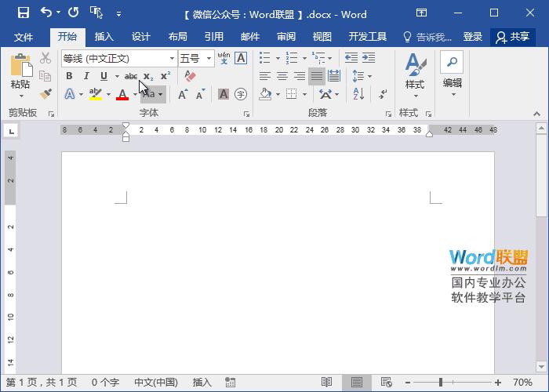
Task: Switch to the 引用 tab
Action: [x=214, y=37]
